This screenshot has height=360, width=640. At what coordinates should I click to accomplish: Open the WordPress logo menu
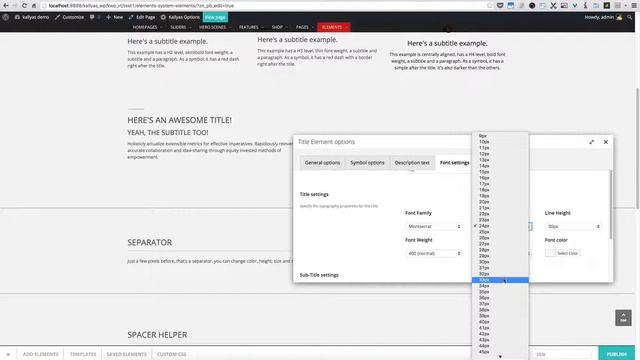pos(6,17)
